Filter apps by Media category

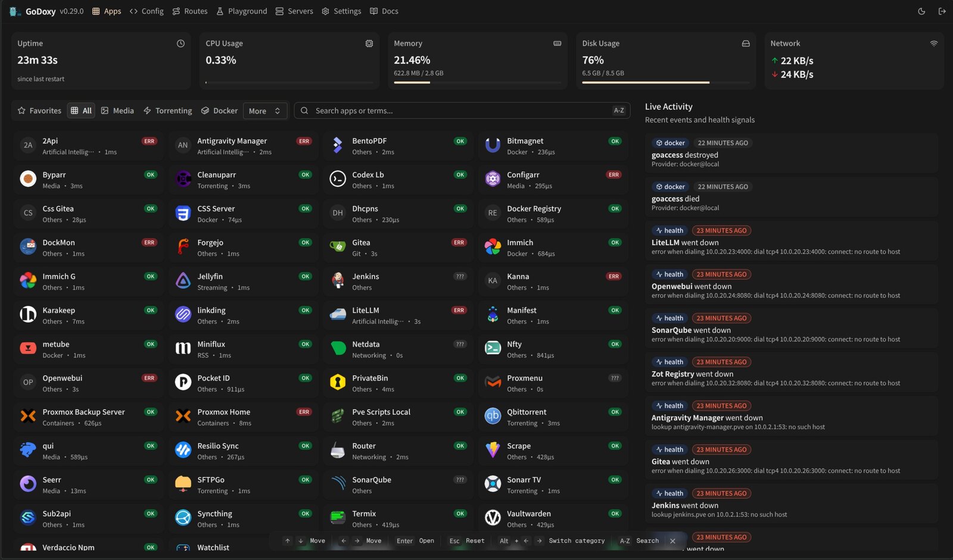(117, 111)
